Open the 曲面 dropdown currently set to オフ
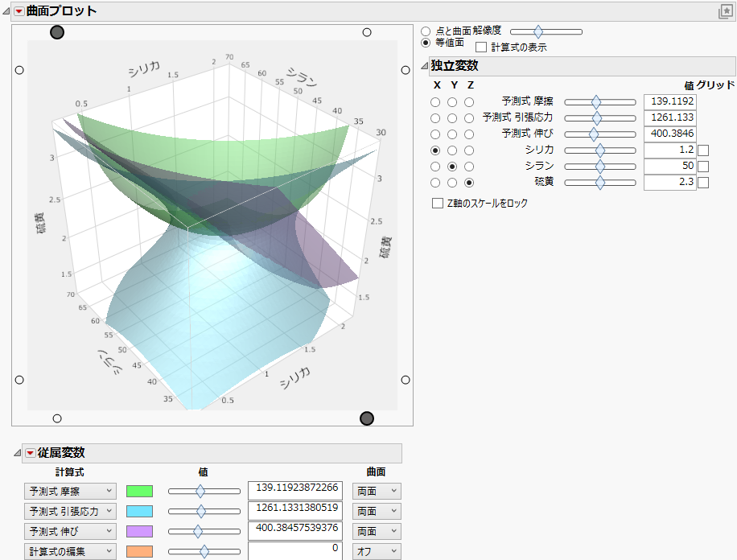Viewport: 737px width, 560px height. [377, 551]
